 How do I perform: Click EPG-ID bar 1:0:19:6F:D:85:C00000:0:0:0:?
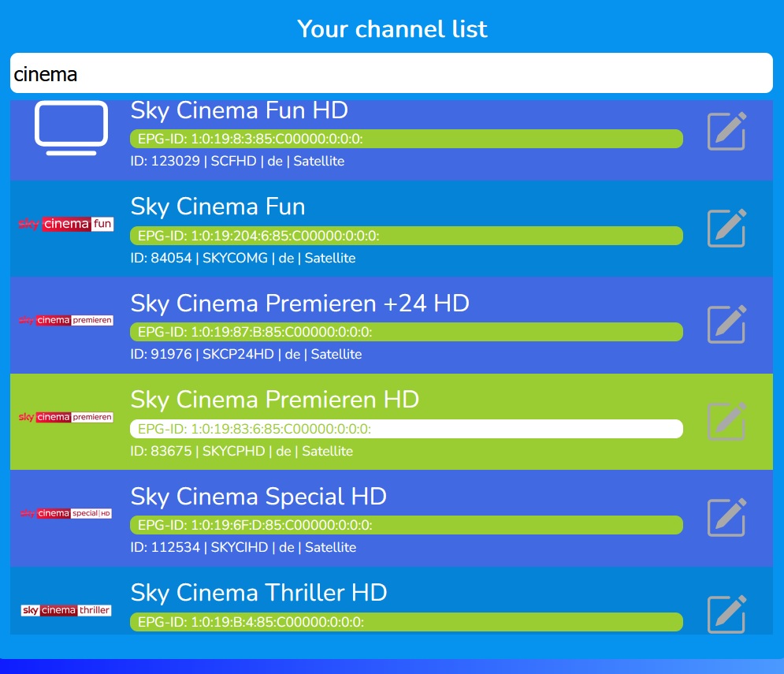click(407, 525)
